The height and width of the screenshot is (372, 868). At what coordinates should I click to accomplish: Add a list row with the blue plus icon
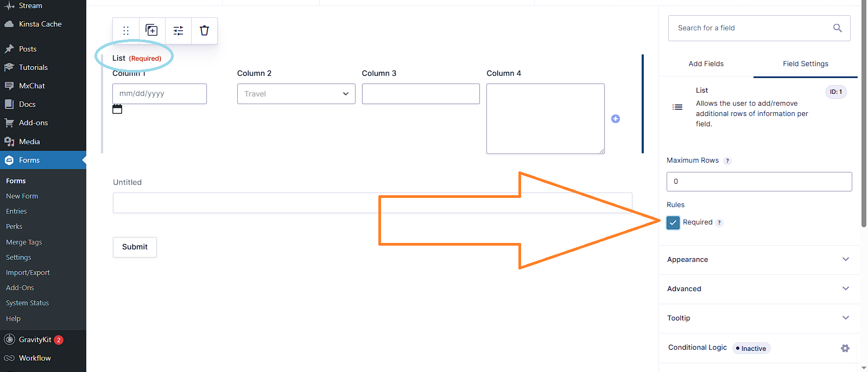[616, 119]
